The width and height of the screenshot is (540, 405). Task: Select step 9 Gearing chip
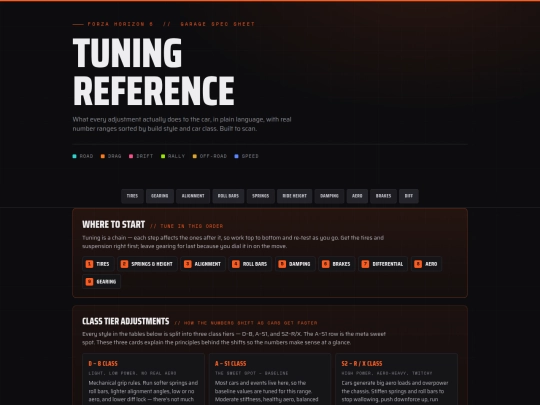pos(102,282)
